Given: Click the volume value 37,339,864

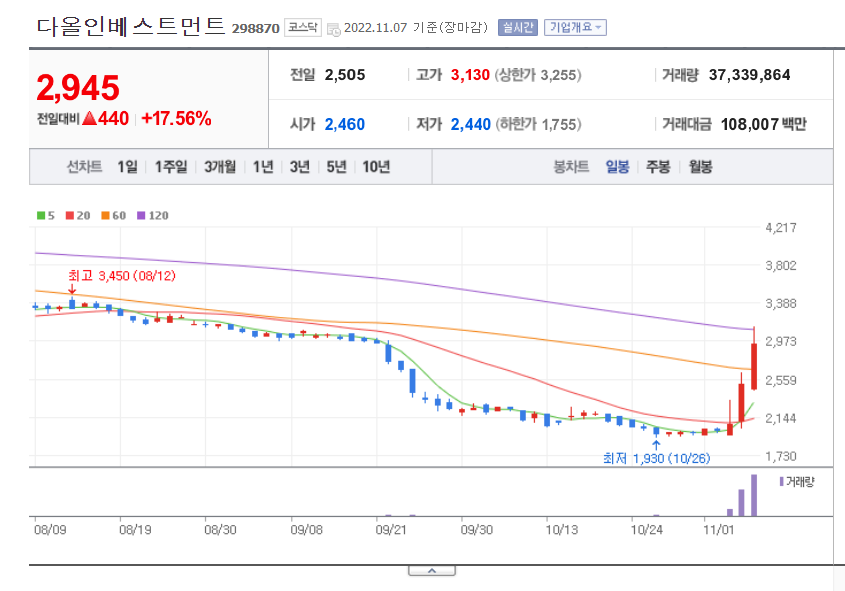Looking at the screenshot, I should click(x=750, y=75).
